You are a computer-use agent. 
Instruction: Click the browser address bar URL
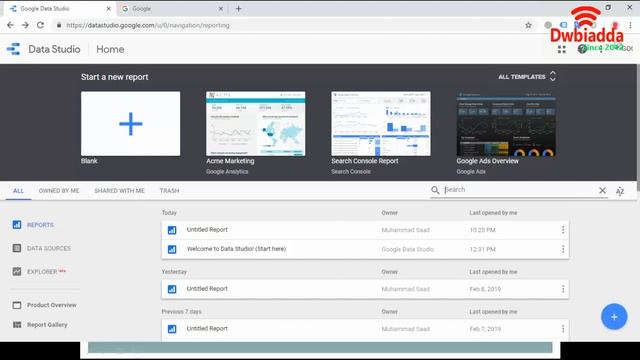[x=148, y=25]
